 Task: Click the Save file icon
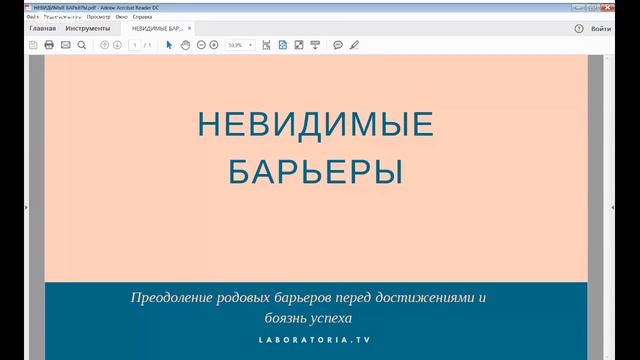(x=33, y=45)
